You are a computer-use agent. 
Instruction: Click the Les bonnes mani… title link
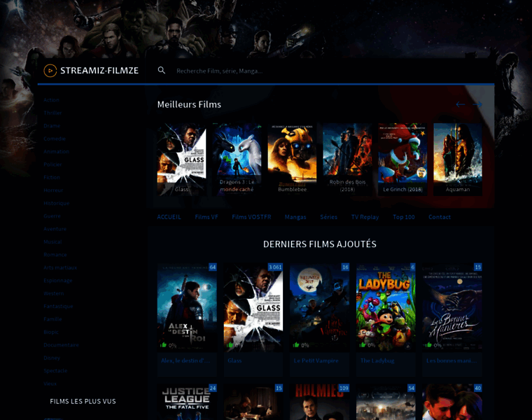(x=451, y=360)
